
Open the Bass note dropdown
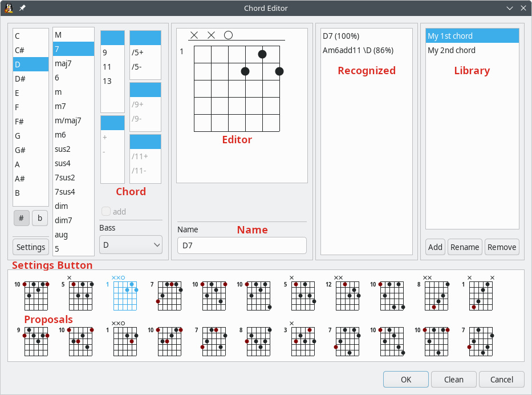(131, 245)
